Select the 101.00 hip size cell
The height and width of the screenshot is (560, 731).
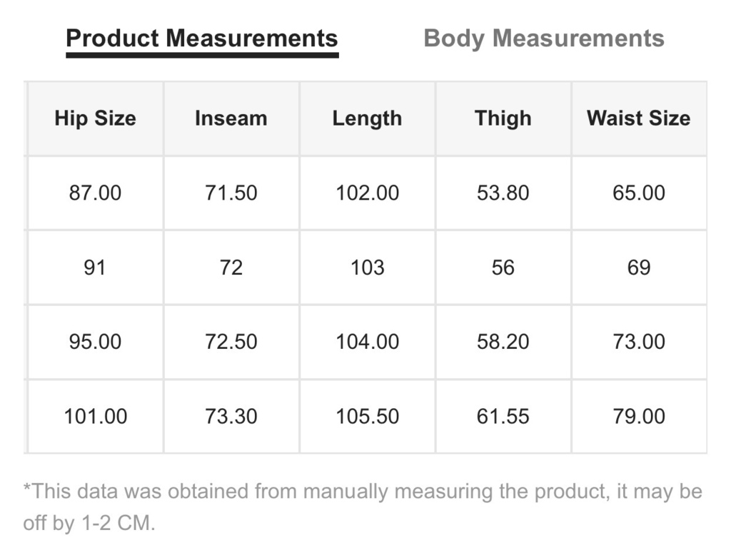(x=96, y=417)
